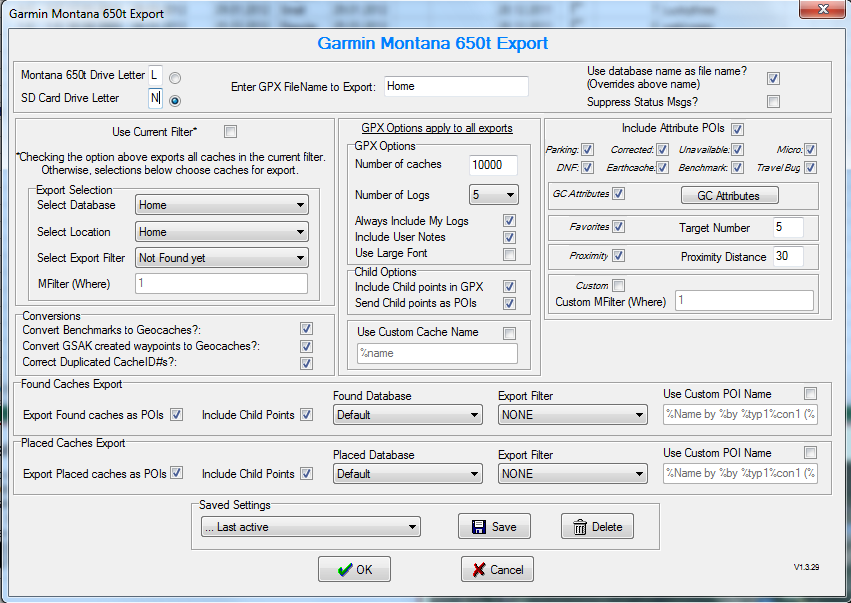Toggle the DNF attribute checkbox

point(587,168)
